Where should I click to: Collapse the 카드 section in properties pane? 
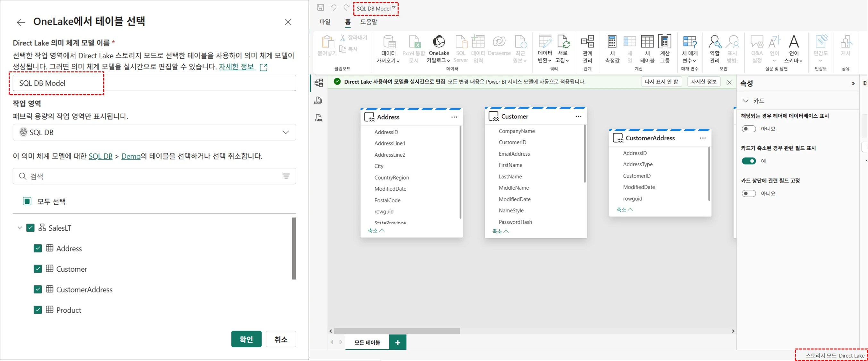click(x=745, y=101)
